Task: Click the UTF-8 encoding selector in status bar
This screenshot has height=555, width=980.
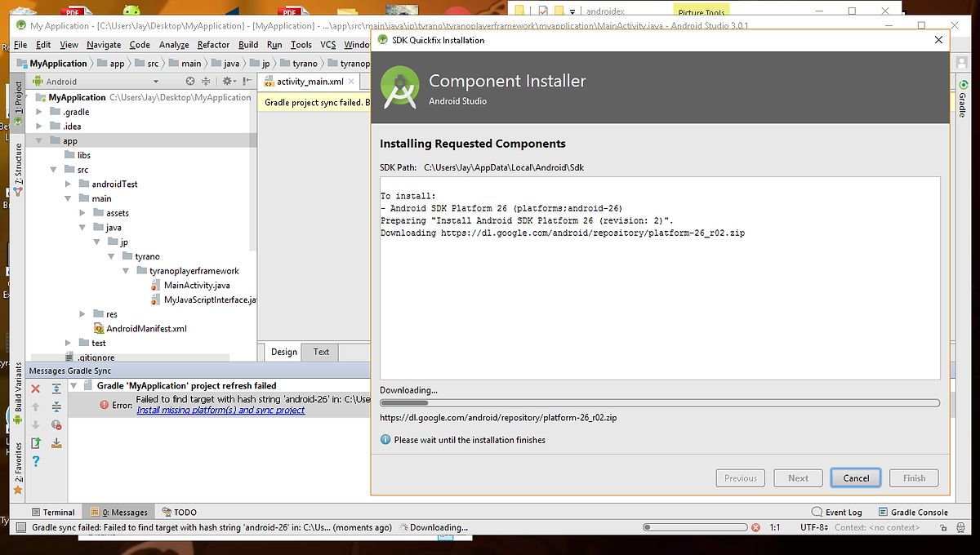Action: coord(814,527)
